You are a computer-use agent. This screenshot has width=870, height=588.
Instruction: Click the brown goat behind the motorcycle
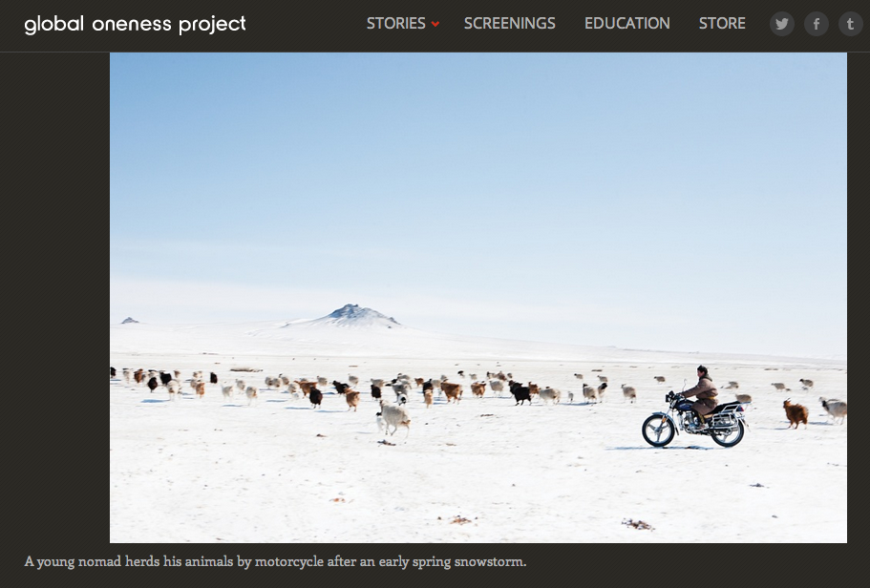pos(796,413)
